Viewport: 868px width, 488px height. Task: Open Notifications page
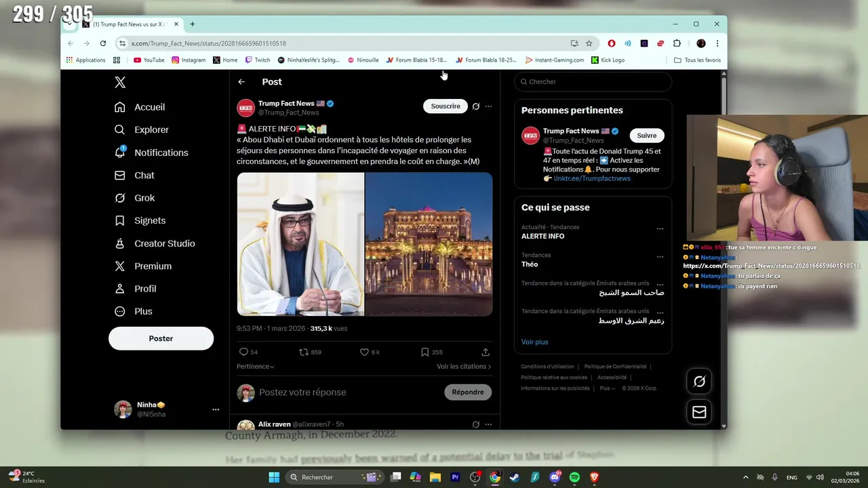point(151,152)
